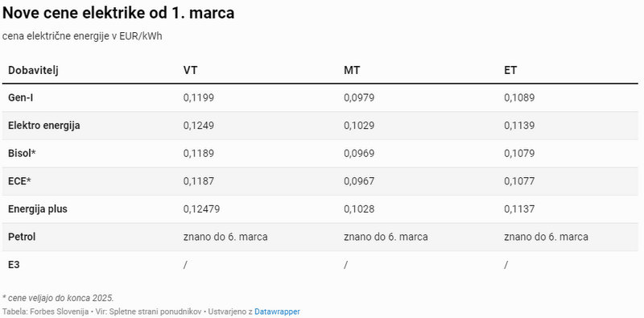Select the Petrol row label
This screenshot has width=644, height=318.
pyautogui.click(x=22, y=237)
